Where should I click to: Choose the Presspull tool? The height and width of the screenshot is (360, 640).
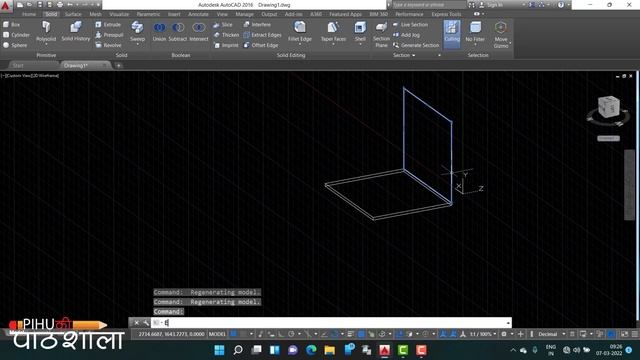point(109,35)
